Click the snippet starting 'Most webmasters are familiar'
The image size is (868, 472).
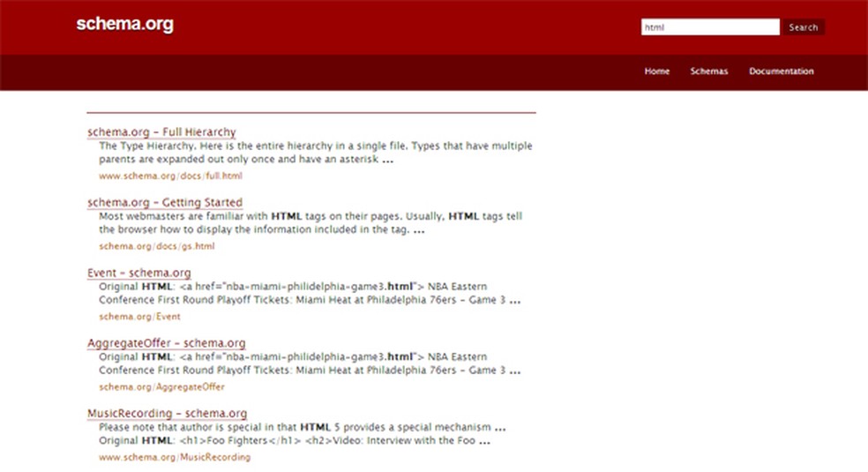(311, 223)
